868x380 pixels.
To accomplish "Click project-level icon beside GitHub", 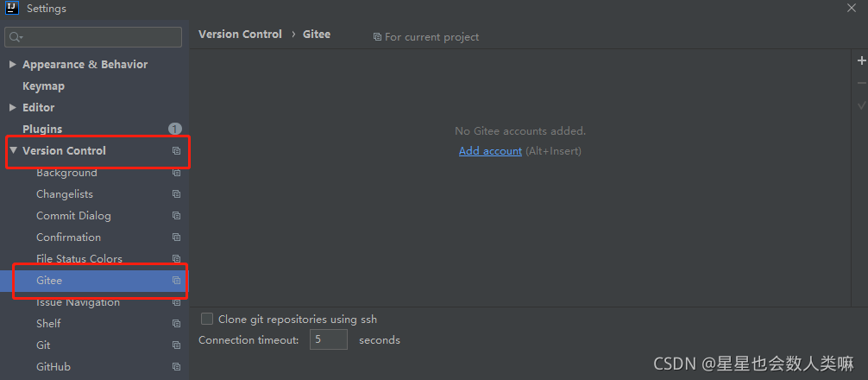I will pyautogui.click(x=177, y=367).
